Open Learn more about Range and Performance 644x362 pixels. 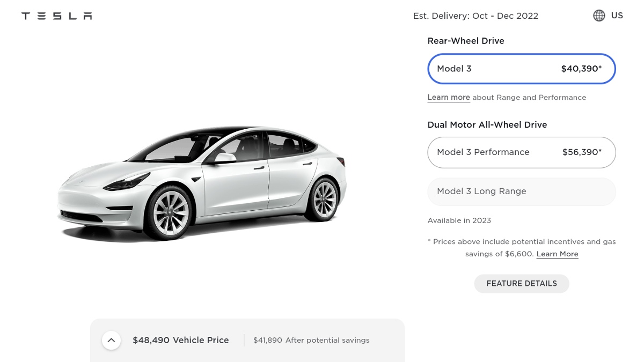point(449,98)
